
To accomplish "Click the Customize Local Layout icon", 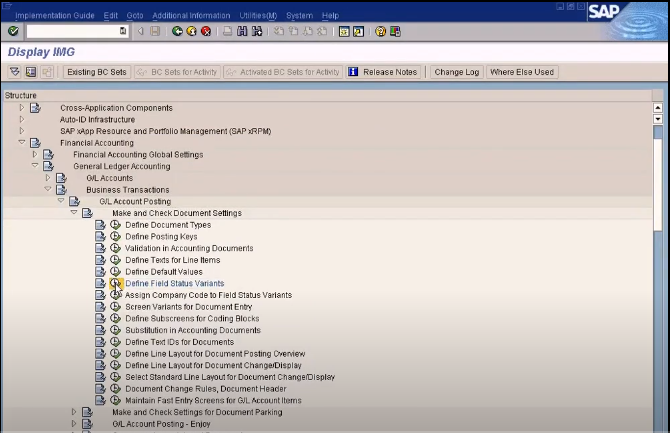I will click(395, 31).
